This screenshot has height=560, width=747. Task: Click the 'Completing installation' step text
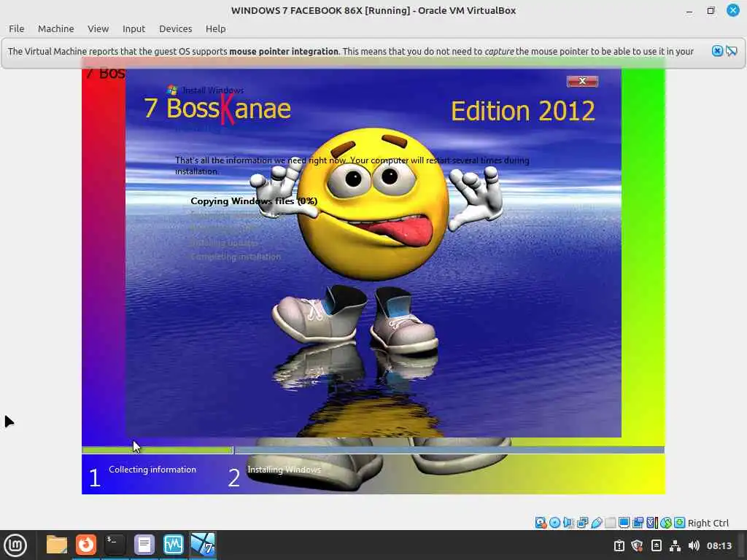tap(236, 257)
